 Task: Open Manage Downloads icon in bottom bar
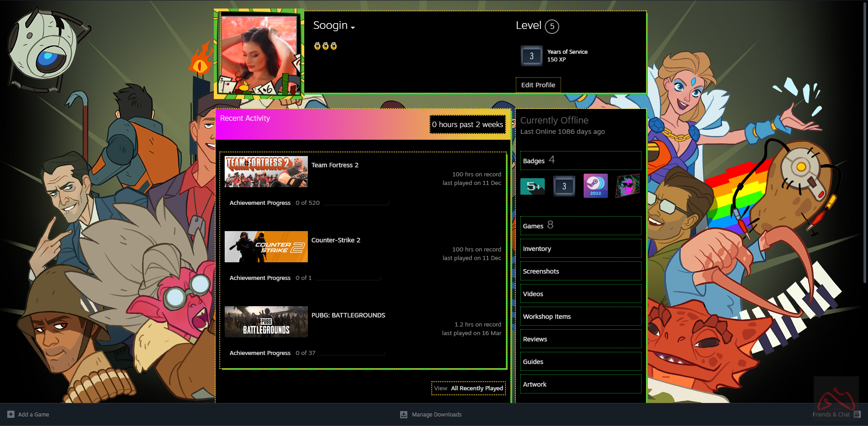pyautogui.click(x=404, y=414)
